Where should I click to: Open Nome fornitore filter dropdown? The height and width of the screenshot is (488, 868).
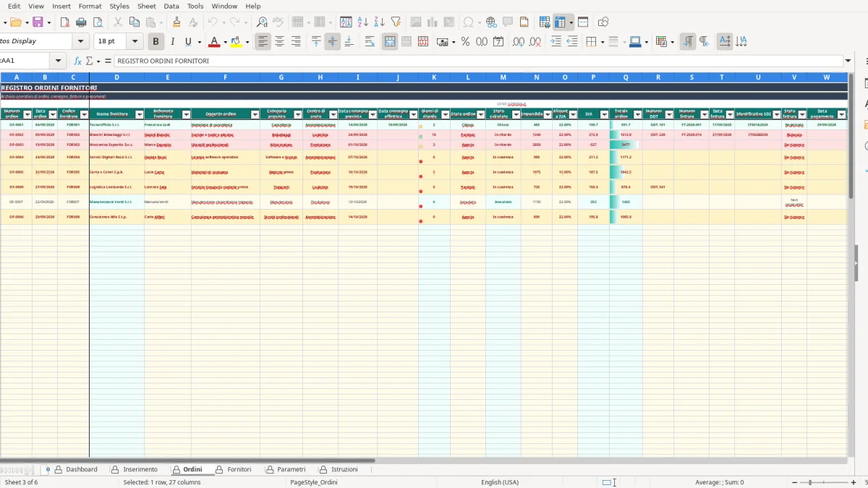point(138,114)
